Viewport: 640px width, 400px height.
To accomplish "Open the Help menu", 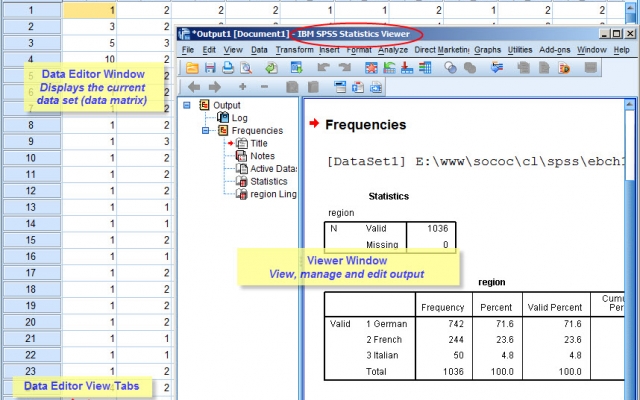I will [x=621, y=50].
